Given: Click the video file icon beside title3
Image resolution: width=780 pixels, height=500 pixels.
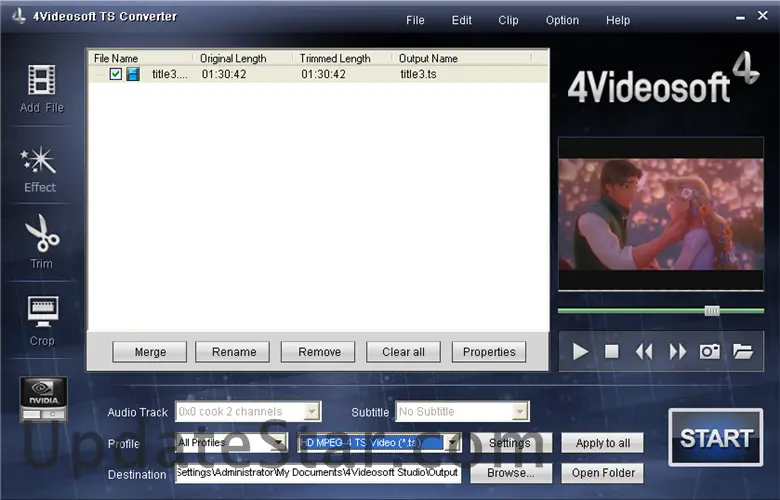Looking at the screenshot, I should (x=133, y=74).
